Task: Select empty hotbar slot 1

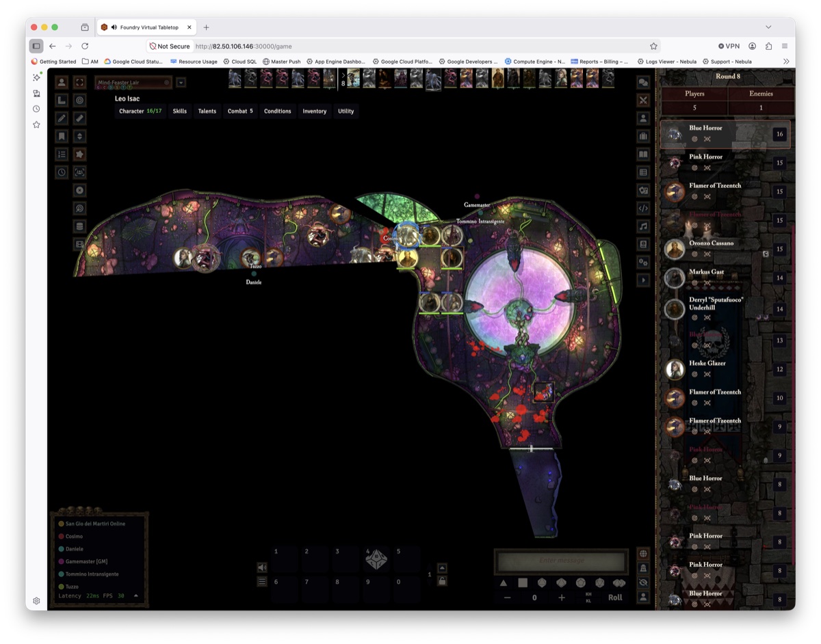Action: (x=284, y=559)
